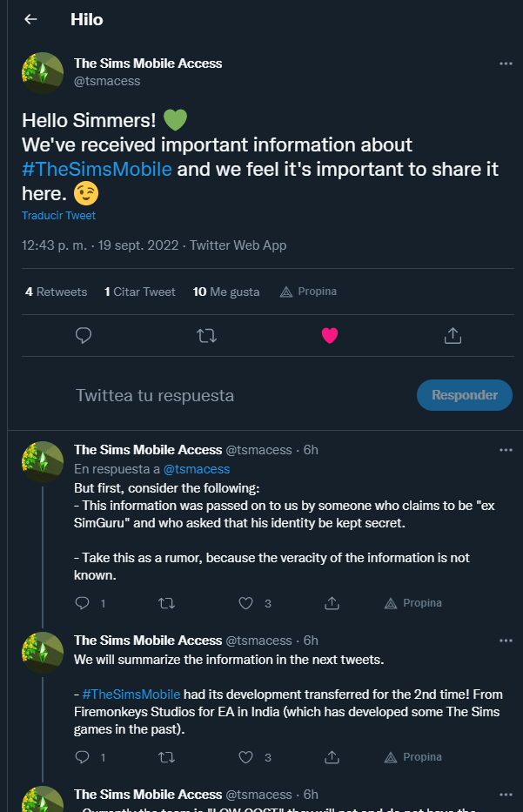Unlike the main tweet with pink heart
523x812 pixels.
[330, 335]
